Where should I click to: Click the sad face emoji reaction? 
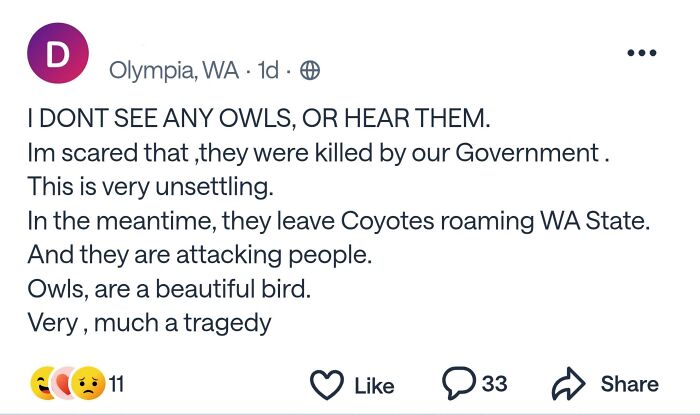coord(88,383)
